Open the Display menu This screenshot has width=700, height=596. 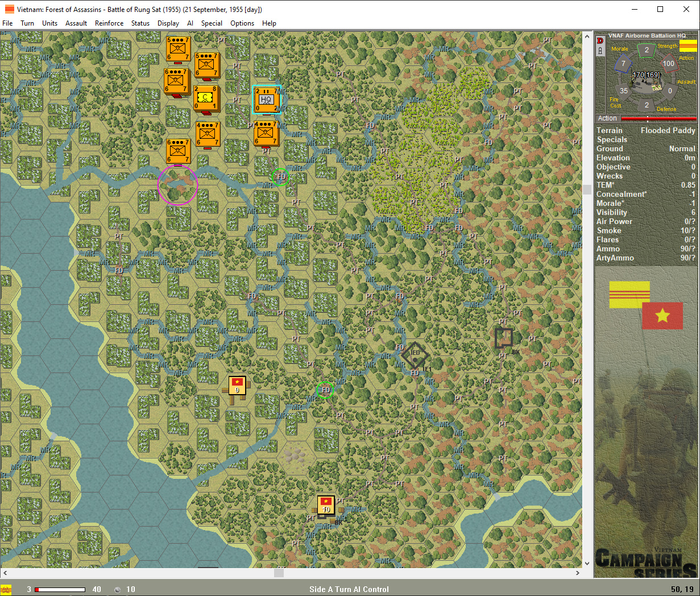[168, 23]
